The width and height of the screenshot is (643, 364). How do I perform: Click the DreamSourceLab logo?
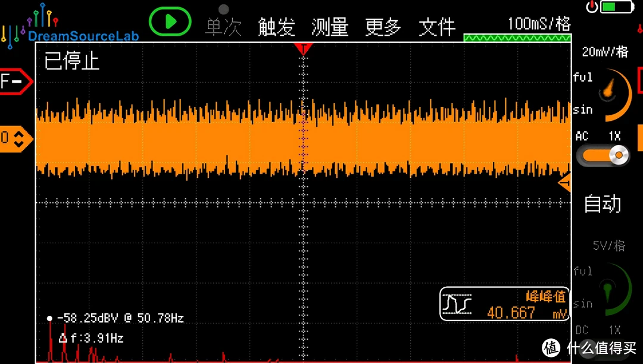tap(70, 26)
